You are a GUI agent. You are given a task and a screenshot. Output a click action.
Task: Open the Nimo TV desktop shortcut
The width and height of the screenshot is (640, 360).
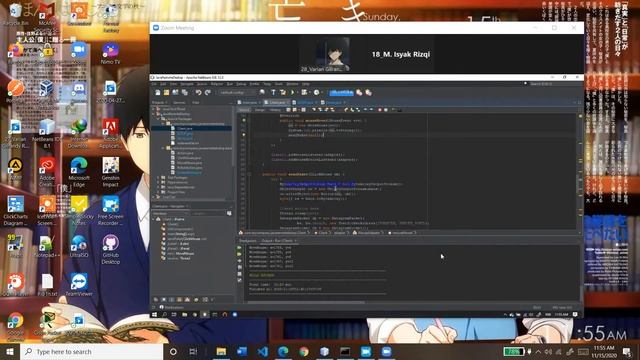pyautogui.click(x=110, y=54)
